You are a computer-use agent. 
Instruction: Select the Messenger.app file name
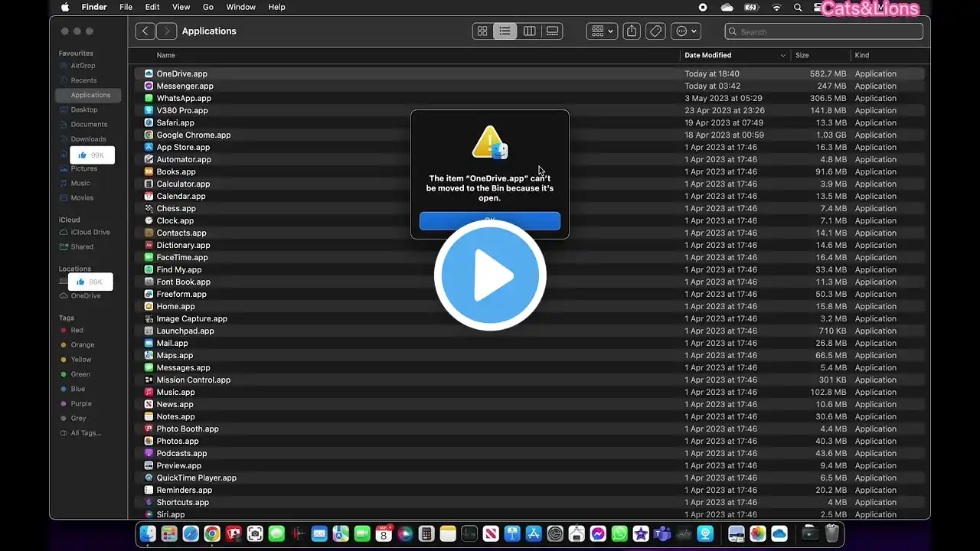pyautogui.click(x=185, y=86)
